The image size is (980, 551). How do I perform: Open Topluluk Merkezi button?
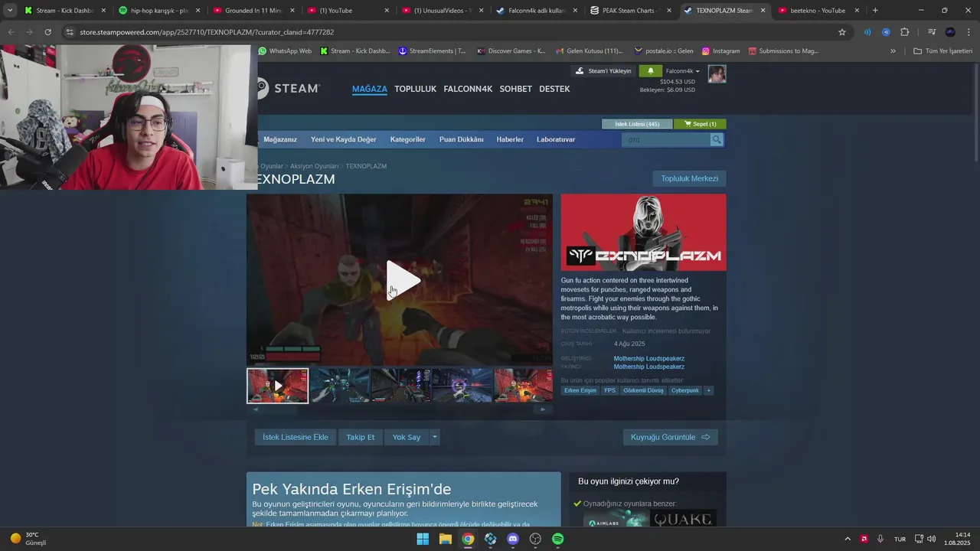pos(689,178)
